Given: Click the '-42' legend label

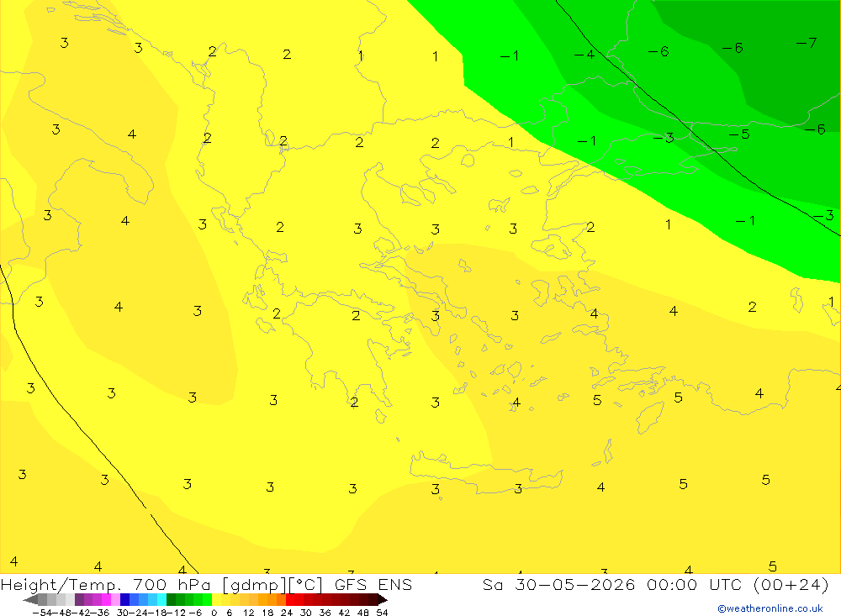Looking at the screenshot, I should [82, 613].
